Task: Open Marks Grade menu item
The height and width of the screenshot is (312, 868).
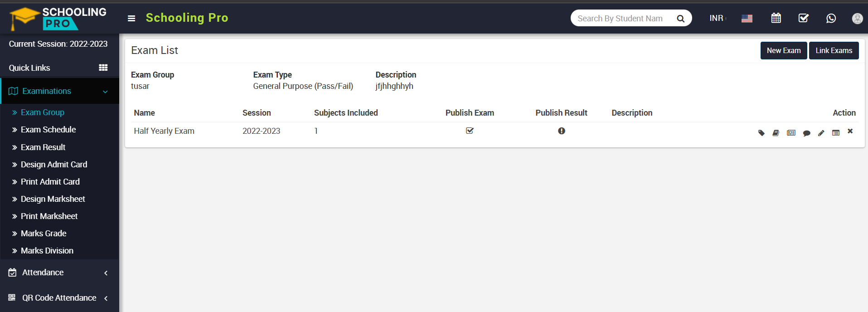Action: (x=44, y=234)
